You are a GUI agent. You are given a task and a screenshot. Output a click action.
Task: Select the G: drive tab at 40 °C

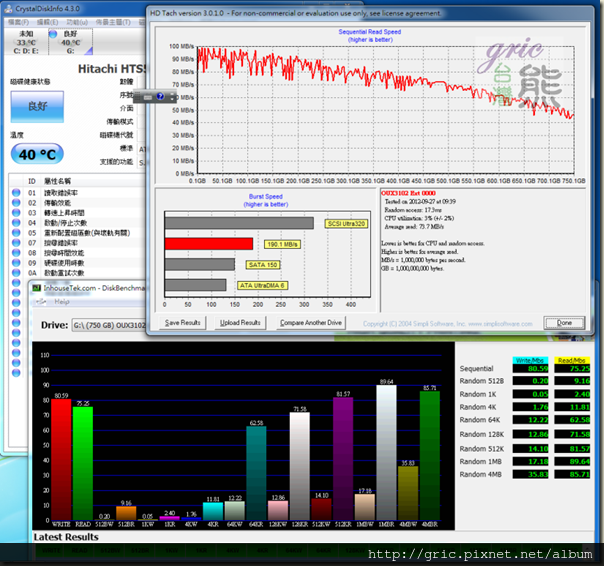click(x=71, y=42)
